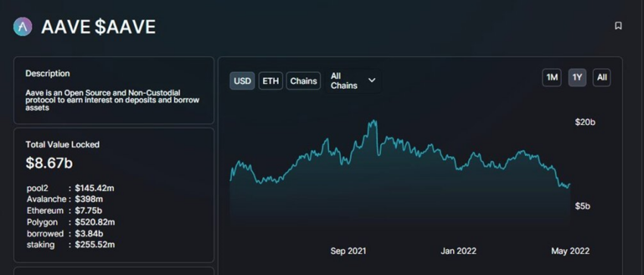Click the Sep 2021 axis label
Viewport: 644px width, 275px height.
click(349, 251)
